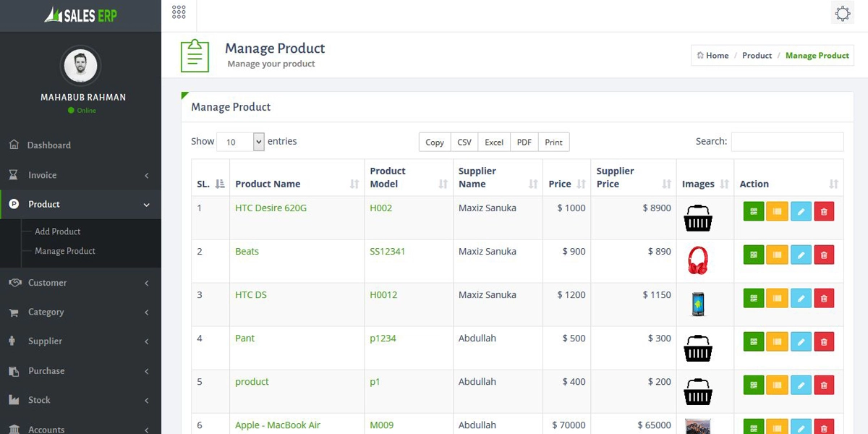868x434 pixels.
Task: Click the green action button for Pant
Action: pos(754,341)
